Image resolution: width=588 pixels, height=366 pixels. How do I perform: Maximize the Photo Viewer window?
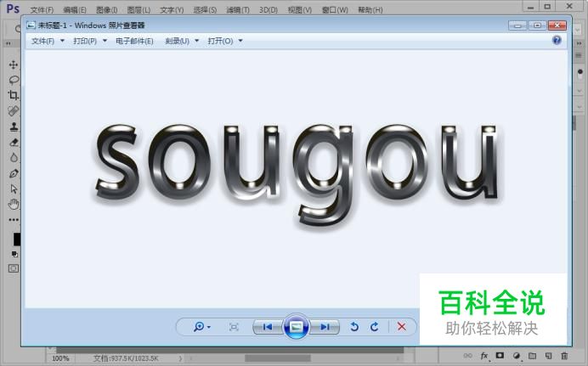(x=537, y=25)
